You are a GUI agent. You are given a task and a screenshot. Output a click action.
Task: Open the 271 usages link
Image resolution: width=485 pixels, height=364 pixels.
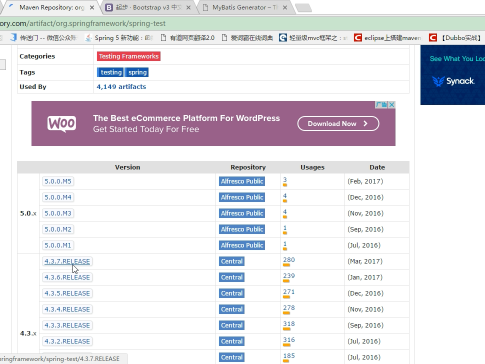(289, 292)
